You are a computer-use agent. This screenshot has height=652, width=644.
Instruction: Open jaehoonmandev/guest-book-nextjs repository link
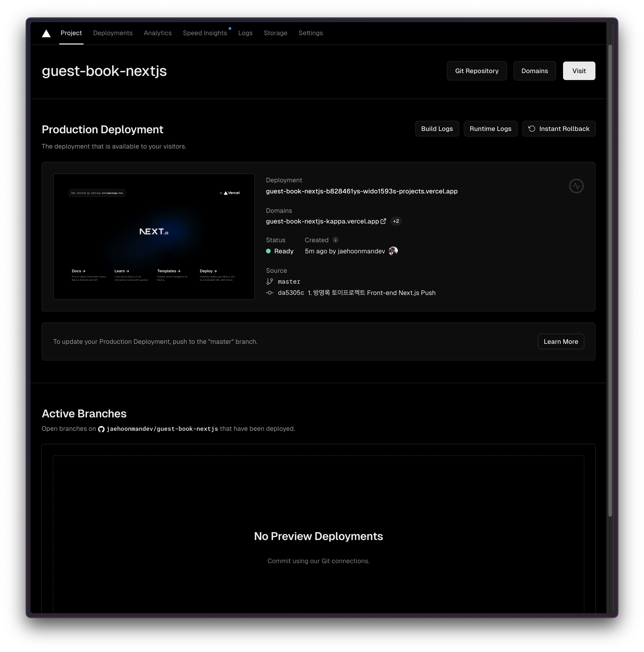click(162, 429)
